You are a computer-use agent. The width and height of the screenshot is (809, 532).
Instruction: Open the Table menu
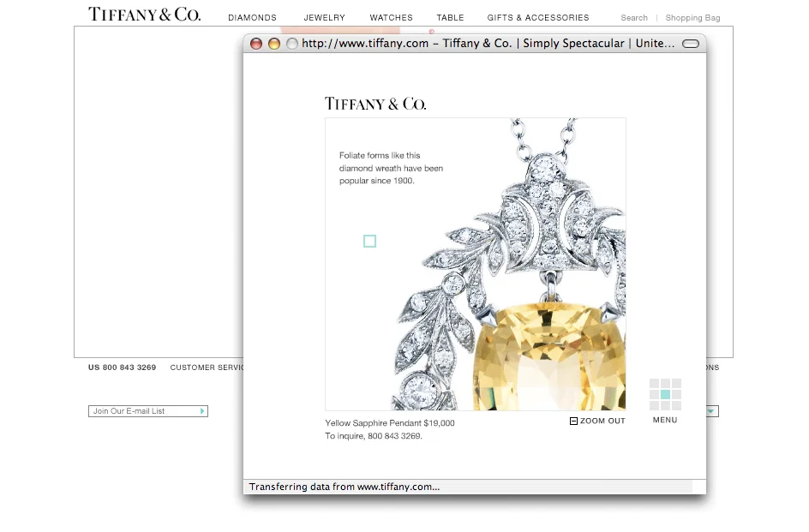[451, 17]
